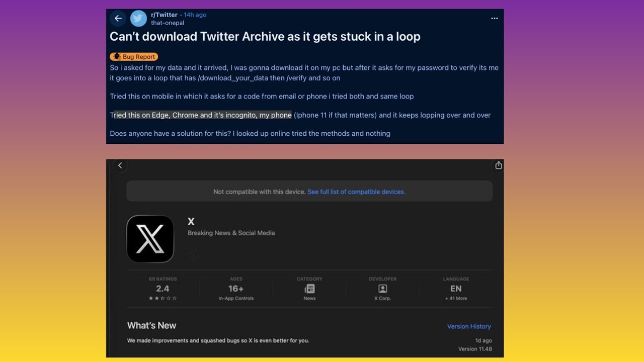
Task: Click the '14h ago' post timestamp
Action: click(x=195, y=15)
